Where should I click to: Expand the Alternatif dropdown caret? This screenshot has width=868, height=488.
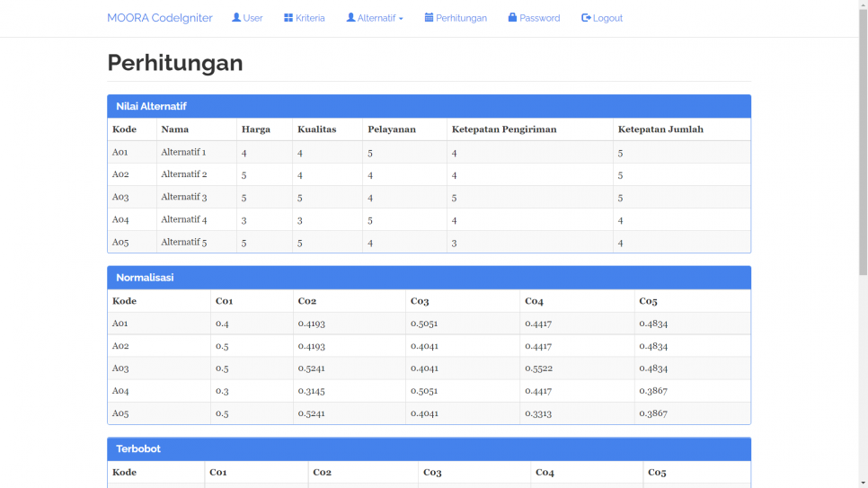click(401, 19)
